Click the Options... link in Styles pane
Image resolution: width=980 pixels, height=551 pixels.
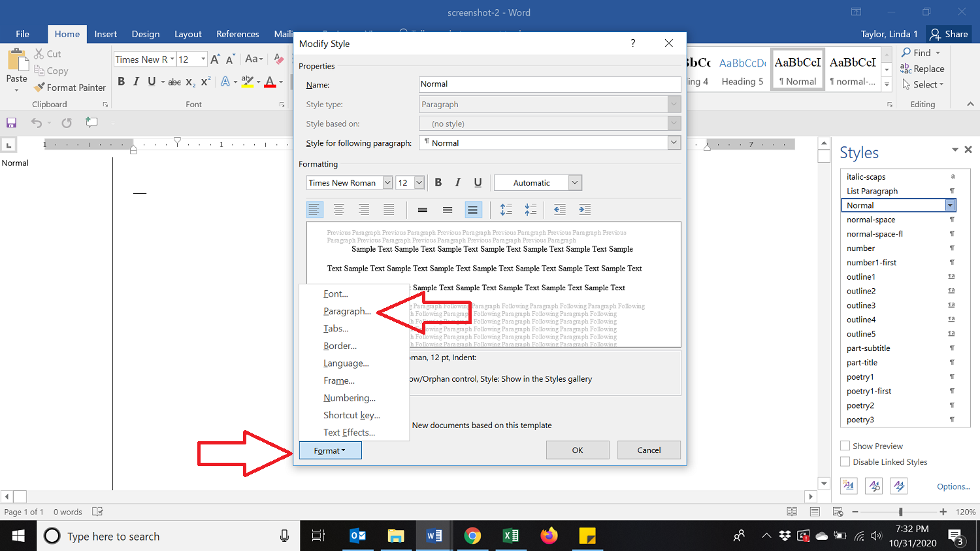953,486
